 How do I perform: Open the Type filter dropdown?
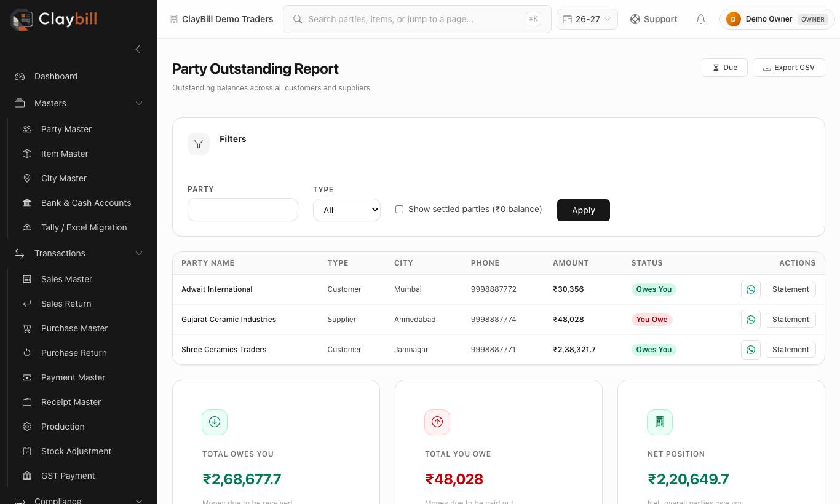tap(347, 210)
